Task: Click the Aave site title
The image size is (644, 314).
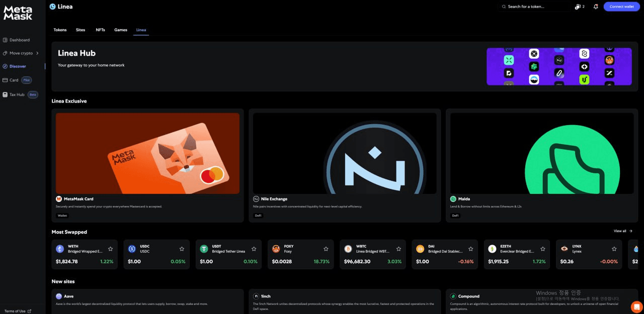Action: (68, 296)
